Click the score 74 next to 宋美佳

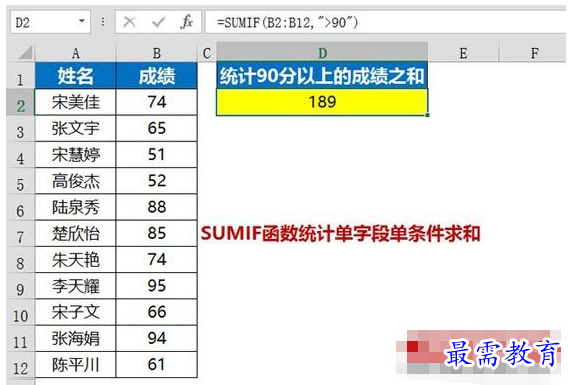pyautogui.click(x=156, y=102)
